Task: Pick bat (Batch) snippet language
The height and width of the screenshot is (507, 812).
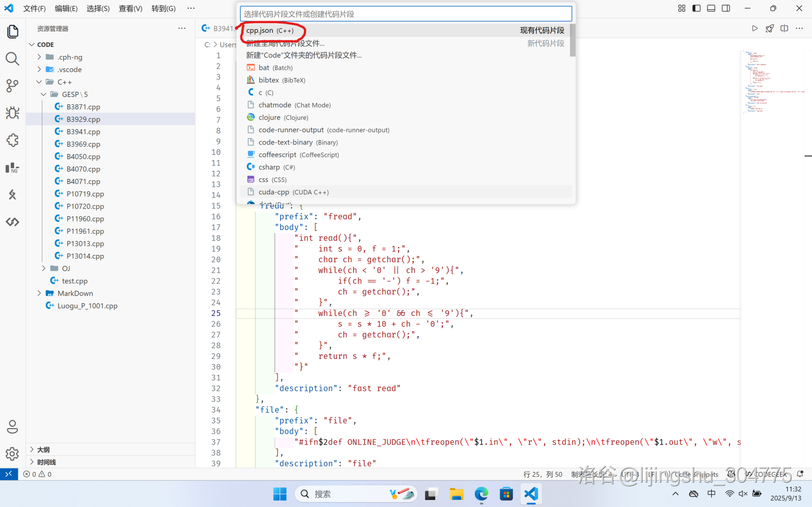Action: (x=405, y=68)
